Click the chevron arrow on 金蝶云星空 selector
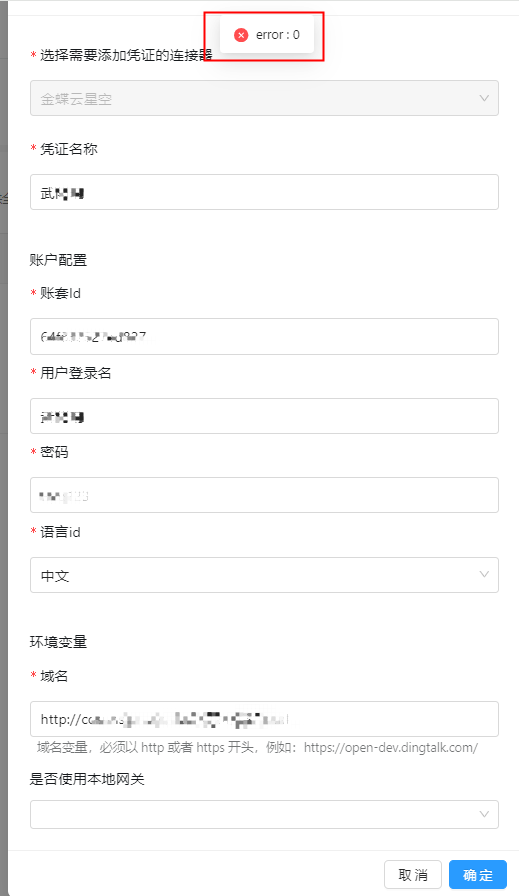This screenshot has height=896, width=519. tap(484, 98)
